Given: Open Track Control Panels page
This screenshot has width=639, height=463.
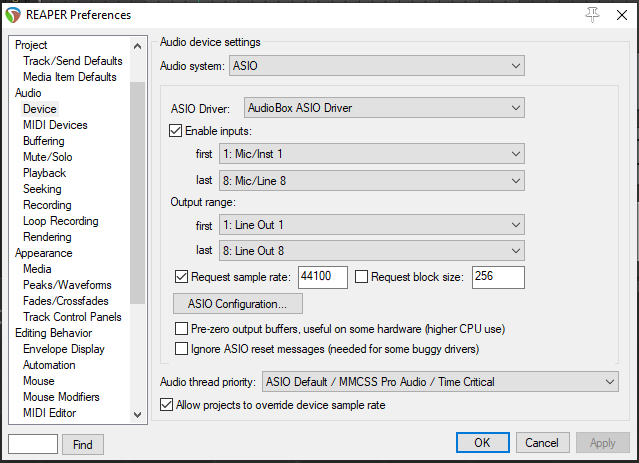Looking at the screenshot, I should tap(72, 317).
